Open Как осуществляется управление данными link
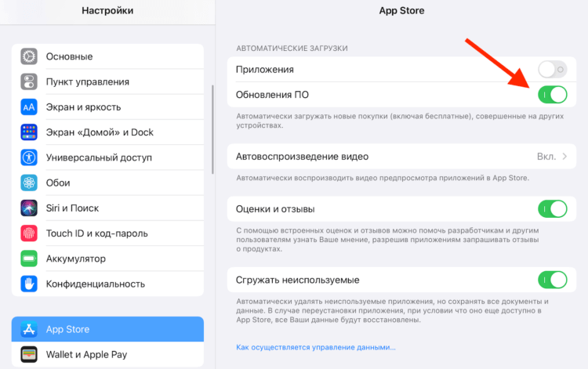The width and height of the screenshot is (588, 369). coord(316,347)
